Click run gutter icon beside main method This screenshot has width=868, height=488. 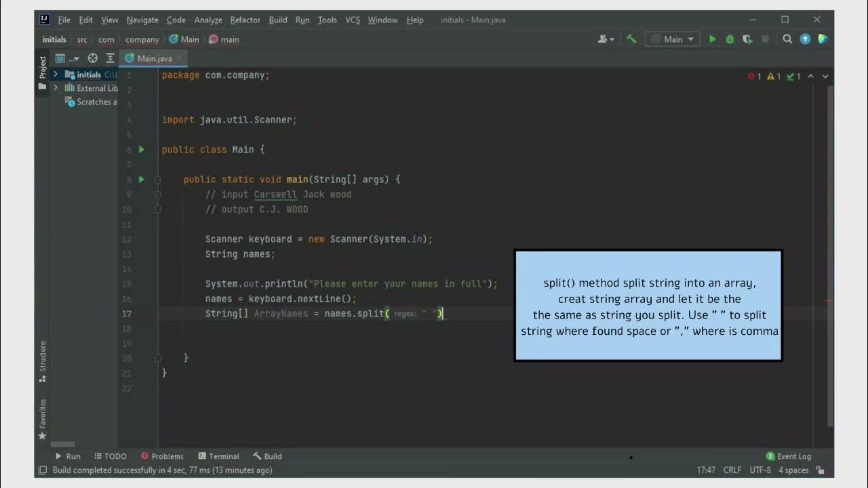pos(142,179)
